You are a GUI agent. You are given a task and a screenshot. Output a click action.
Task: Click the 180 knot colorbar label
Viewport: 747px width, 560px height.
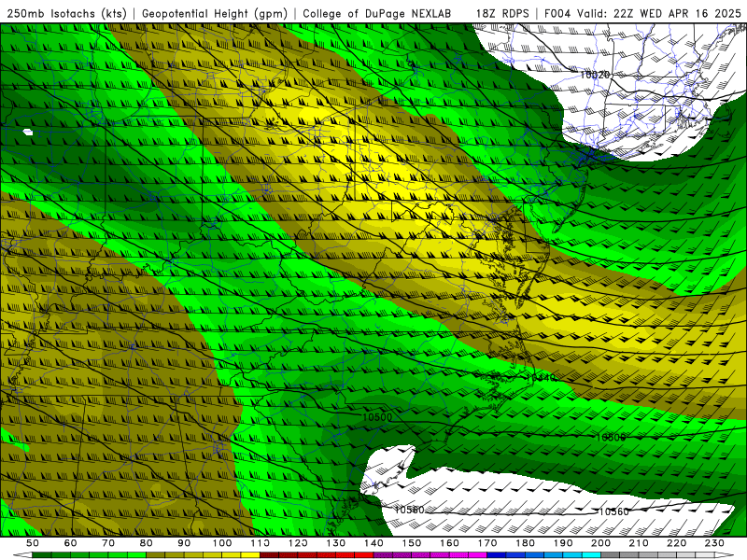tap(525, 543)
